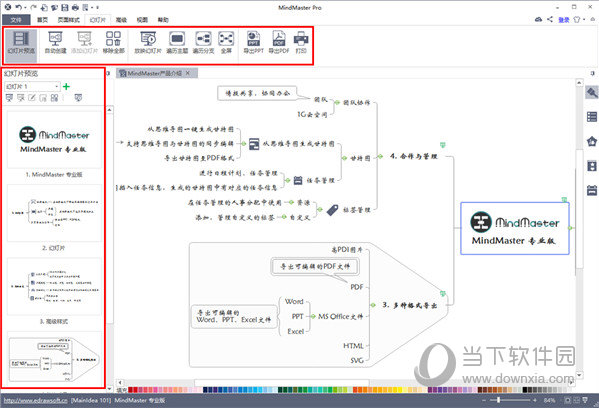
Task: Select the HTML topic node
Action: tap(353, 346)
